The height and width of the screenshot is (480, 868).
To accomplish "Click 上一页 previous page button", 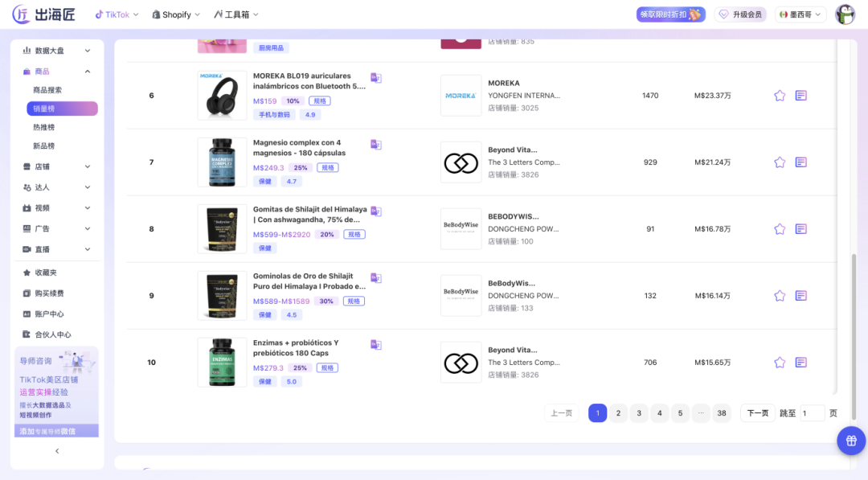I will coord(561,413).
